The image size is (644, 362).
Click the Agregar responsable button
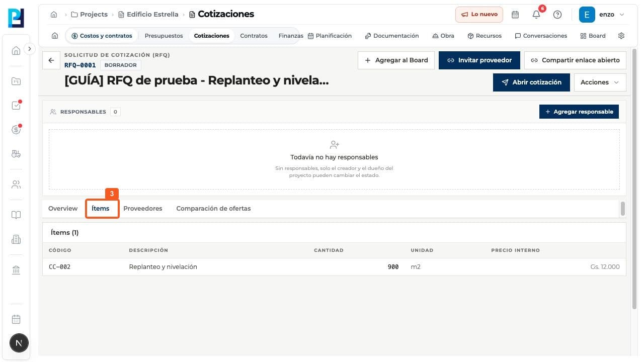tap(579, 112)
